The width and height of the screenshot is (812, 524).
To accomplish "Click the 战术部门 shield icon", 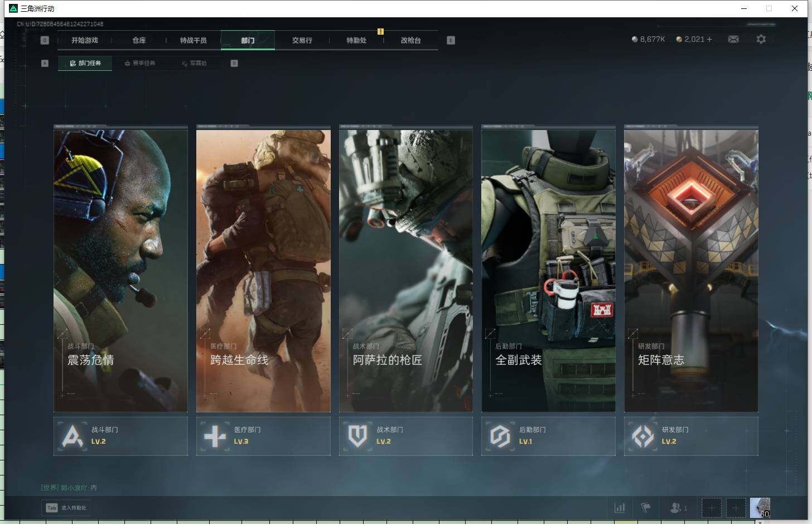I will 357,436.
